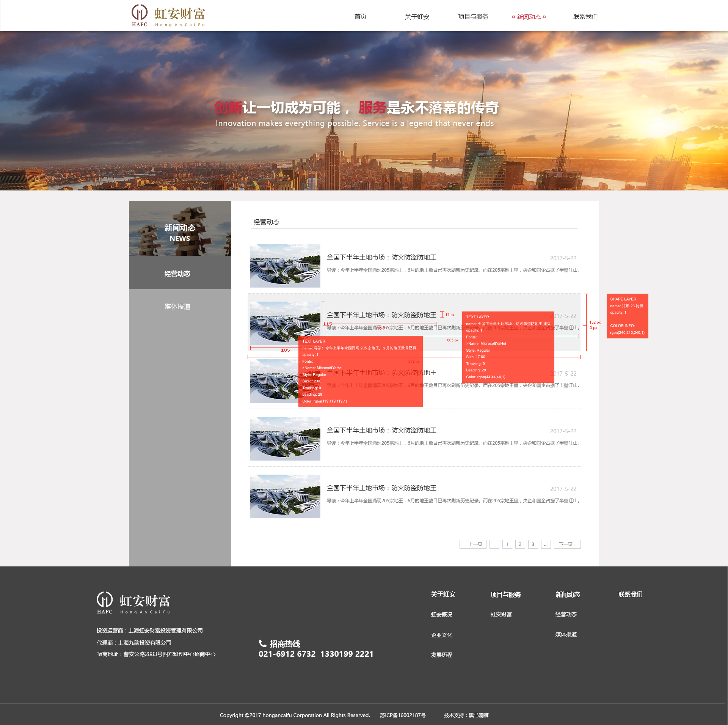Open footer link 虹安财富
The image size is (728, 725).
click(x=501, y=614)
